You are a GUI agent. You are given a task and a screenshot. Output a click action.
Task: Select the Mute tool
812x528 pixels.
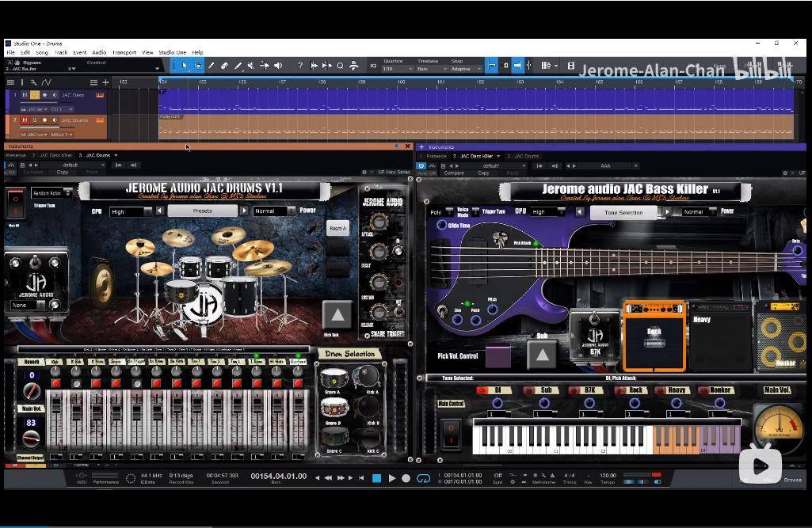tap(251, 66)
